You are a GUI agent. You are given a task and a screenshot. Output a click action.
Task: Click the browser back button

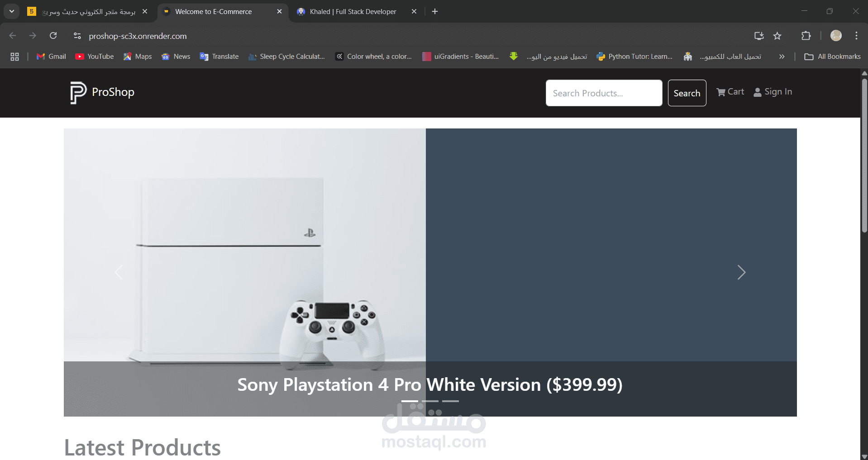pos(13,36)
